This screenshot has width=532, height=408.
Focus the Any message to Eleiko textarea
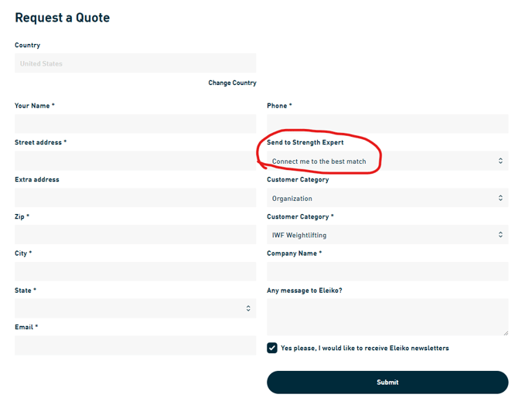coord(387,317)
